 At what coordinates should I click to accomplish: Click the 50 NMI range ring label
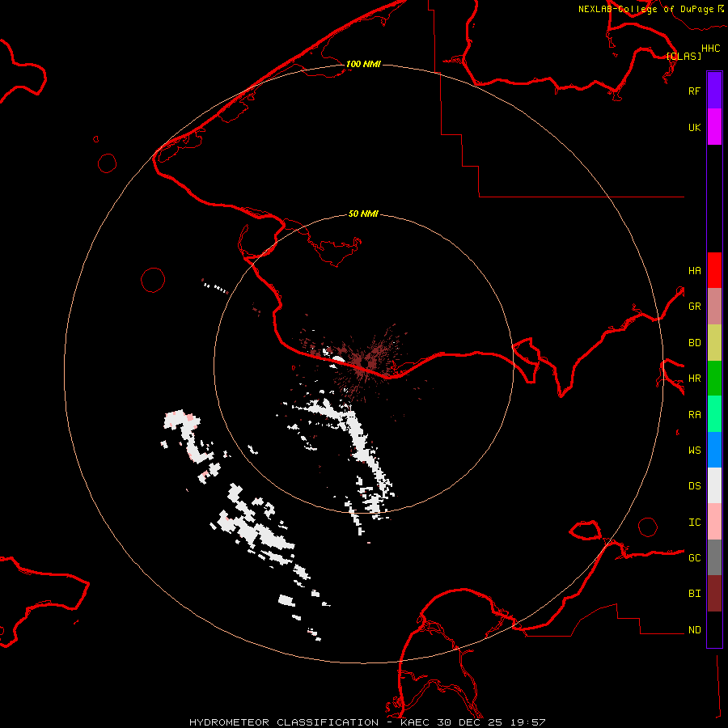coord(363,214)
